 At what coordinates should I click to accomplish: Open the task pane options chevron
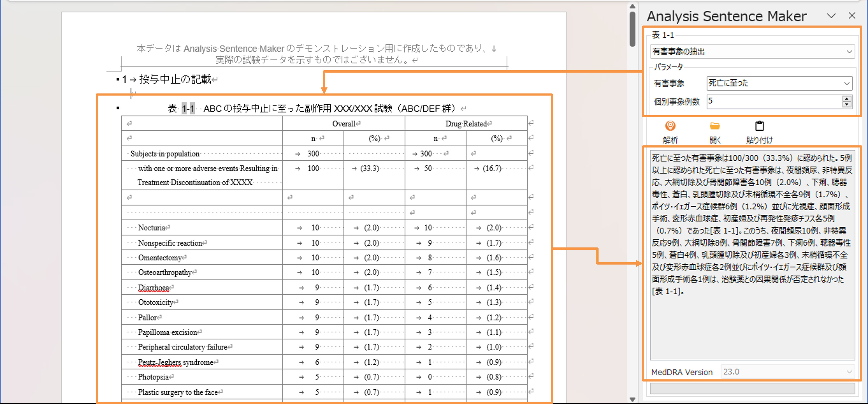831,16
